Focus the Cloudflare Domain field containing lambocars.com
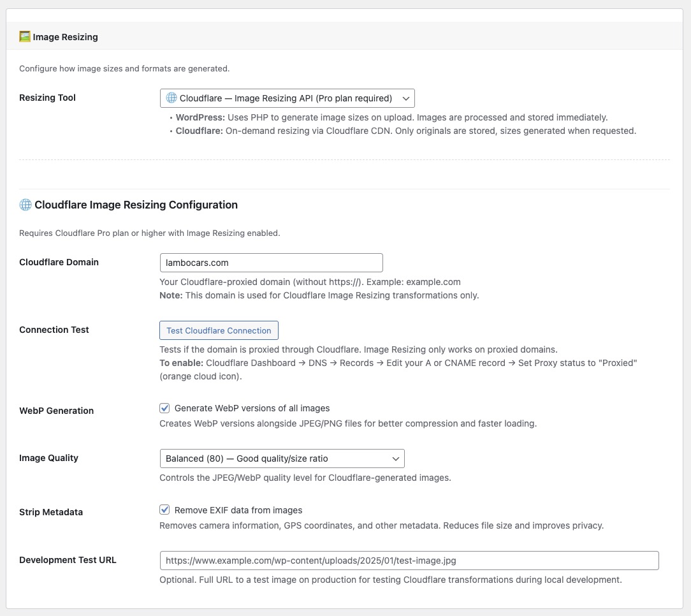Viewport: 691px width, 616px height. (271, 263)
